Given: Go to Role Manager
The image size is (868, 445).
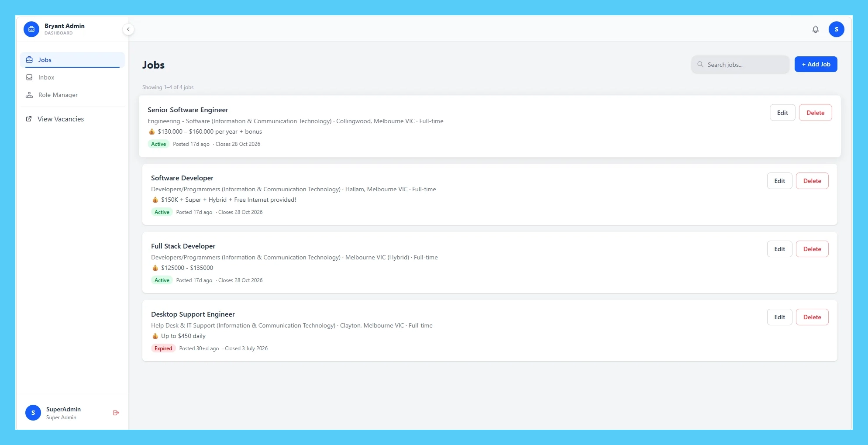Looking at the screenshot, I should point(72,95).
